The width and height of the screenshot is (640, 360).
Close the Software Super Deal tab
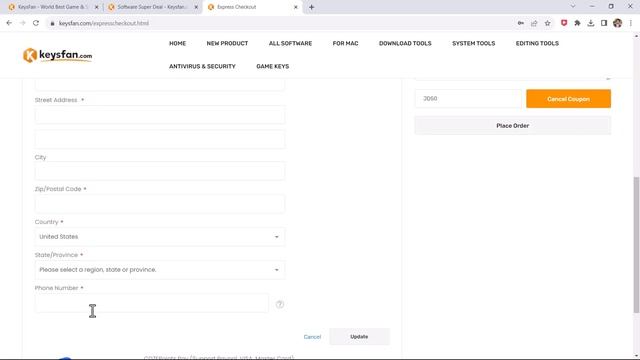(x=196, y=7)
